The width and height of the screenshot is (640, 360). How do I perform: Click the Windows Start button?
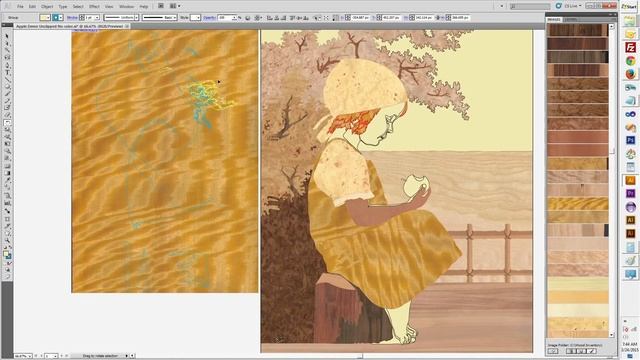click(x=629, y=7)
